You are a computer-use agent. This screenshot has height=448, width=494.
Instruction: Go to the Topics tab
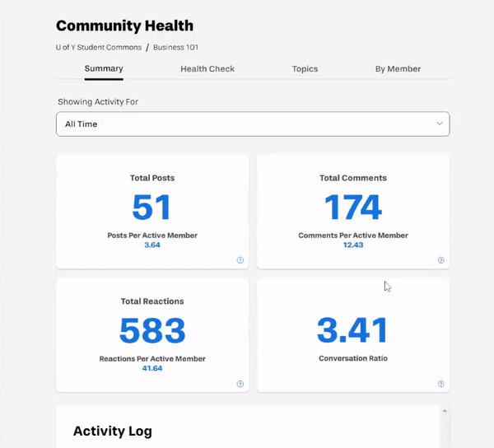click(x=305, y=69)
